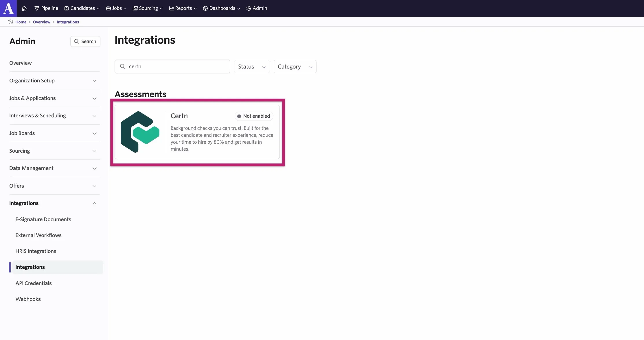Expand Job Boards section
The height and width of the screenshot is (340, 644).
54,133
